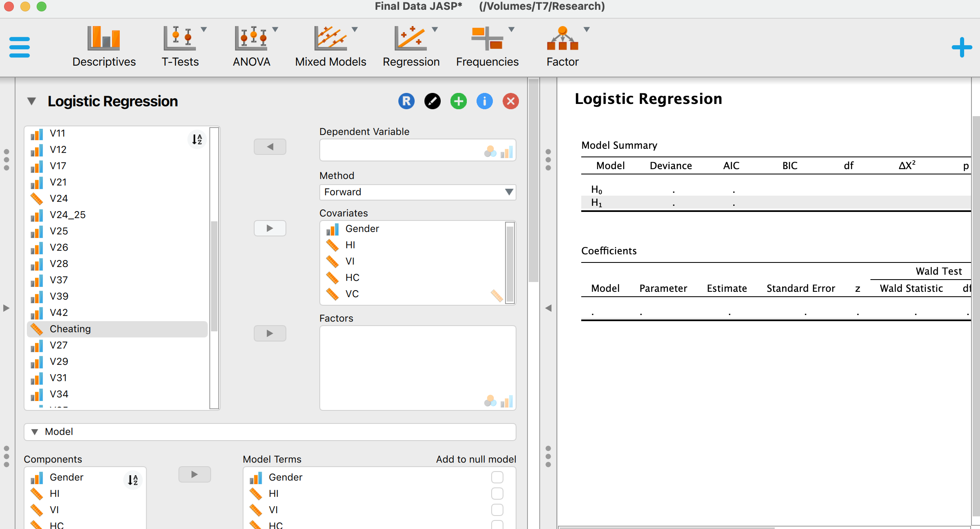The height and width of the screenshot is (529, 980).
Task: Open the Frequencies analysis icon
Action: tap(487, 45)
